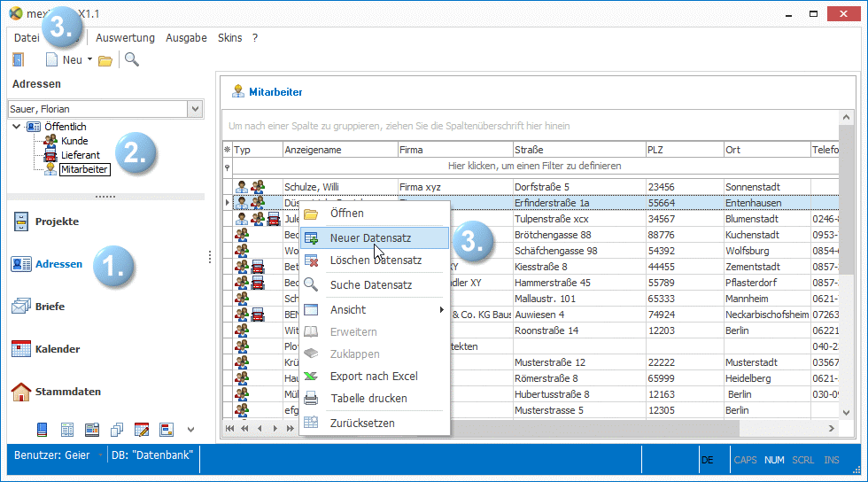Image resolution: width=868 pixels, height=482 pixels.
Task: Sort by the PLZ column header
Action: click(685, 150)
